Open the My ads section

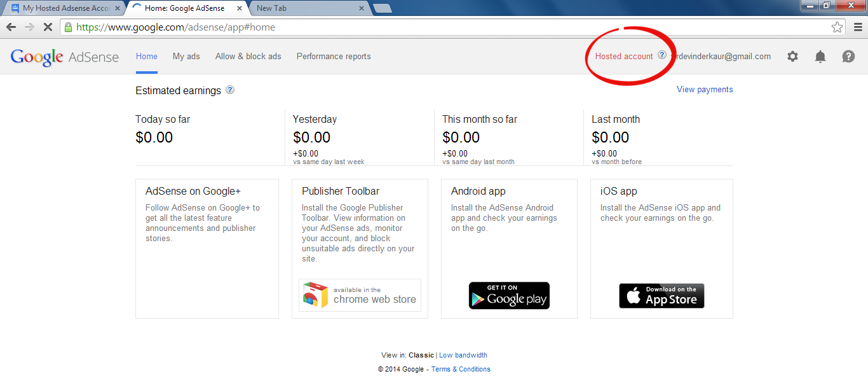[186, 56]
